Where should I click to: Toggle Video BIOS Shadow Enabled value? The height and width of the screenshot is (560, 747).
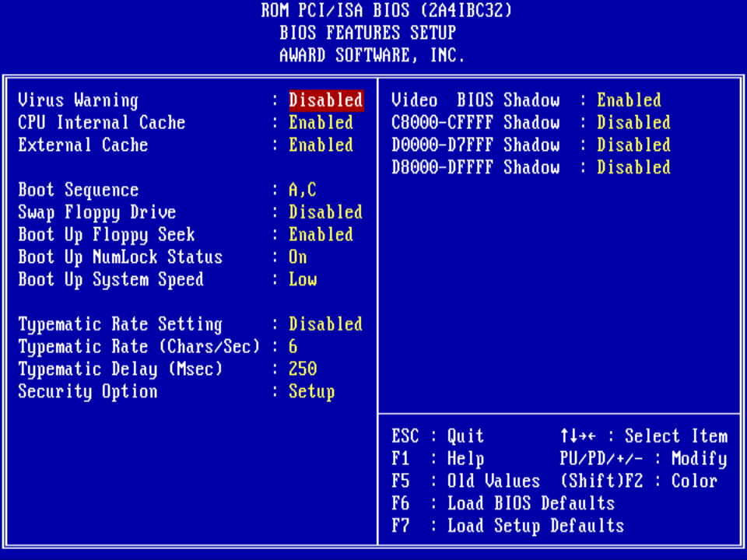[630, 100]
